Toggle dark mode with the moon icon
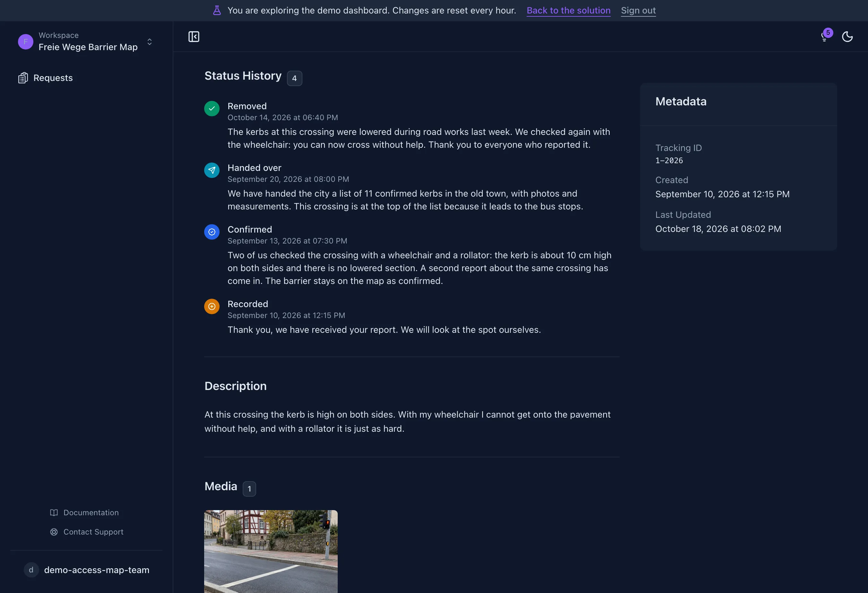 coord(847,37)
